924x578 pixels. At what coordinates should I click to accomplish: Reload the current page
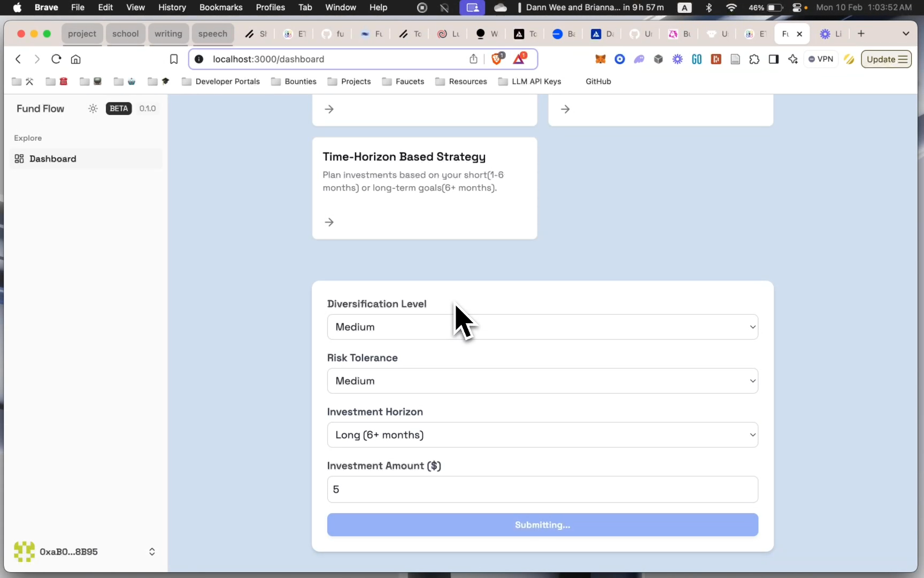(x=56, y=59)
